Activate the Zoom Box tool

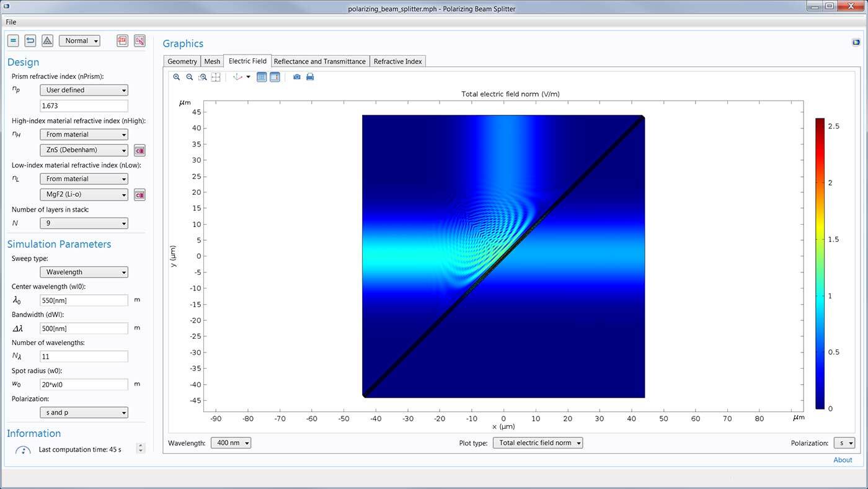coord(203,77)
